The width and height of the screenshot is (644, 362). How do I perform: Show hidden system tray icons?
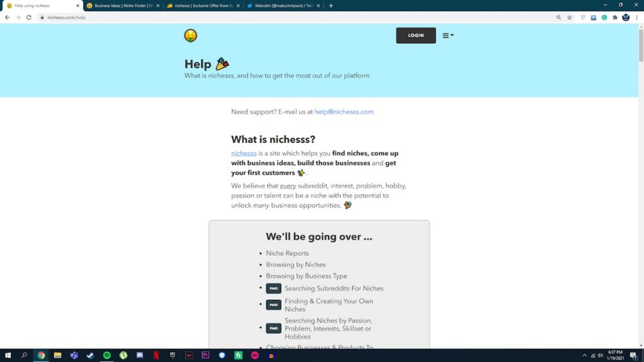point(584,356)
